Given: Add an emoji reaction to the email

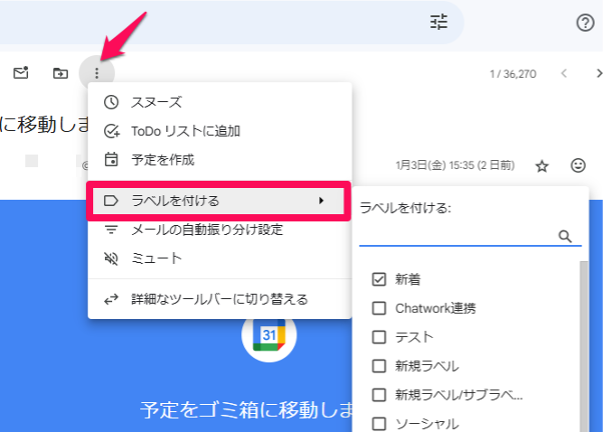Looking at the screenshot, I should pyautogui.click(x=578, y=166).
